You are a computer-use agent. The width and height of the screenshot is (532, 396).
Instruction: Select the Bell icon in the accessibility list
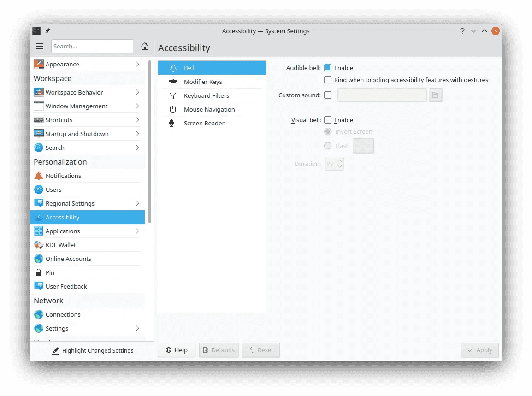tap(173, 67)
